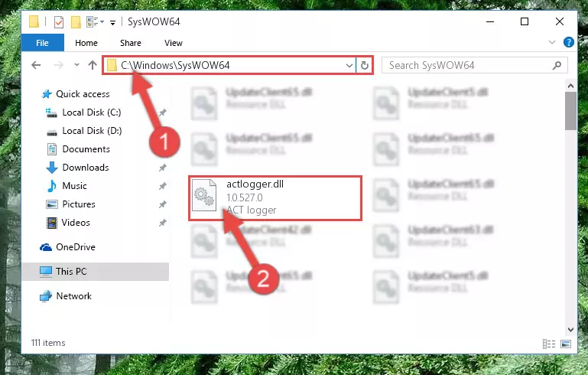The height and width of the screenshot is (375, 588).
Task: Click the pin icon beside Local Disk (C:)
Action: coord(162,112)
